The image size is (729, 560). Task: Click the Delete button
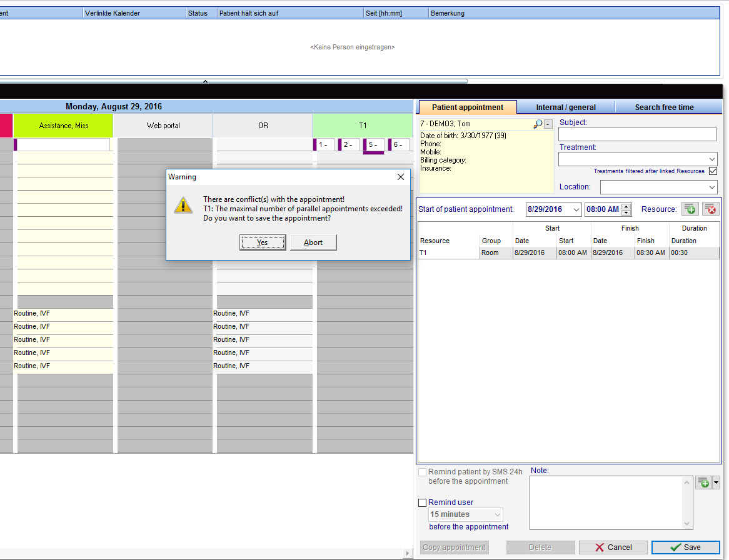point(540,547)
